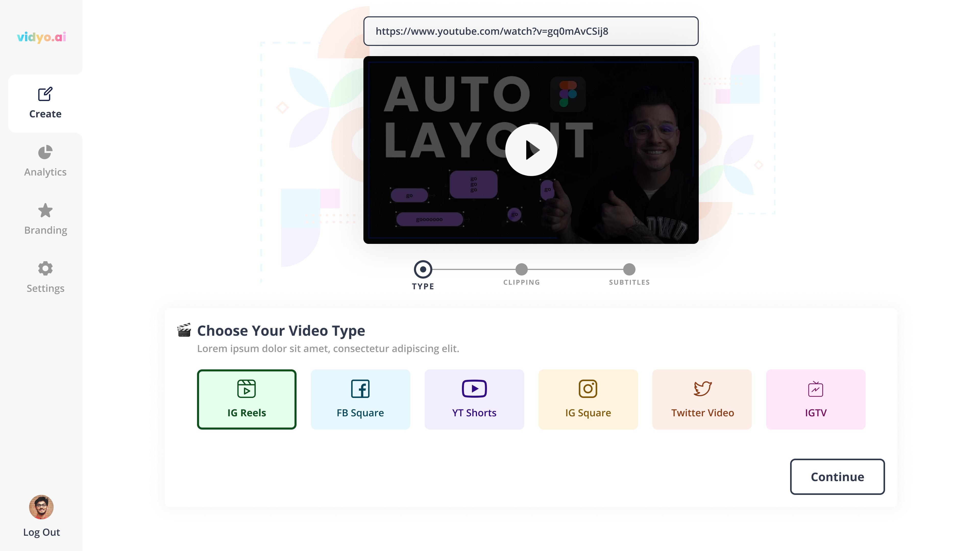Click the Create pencil icon

45,94
